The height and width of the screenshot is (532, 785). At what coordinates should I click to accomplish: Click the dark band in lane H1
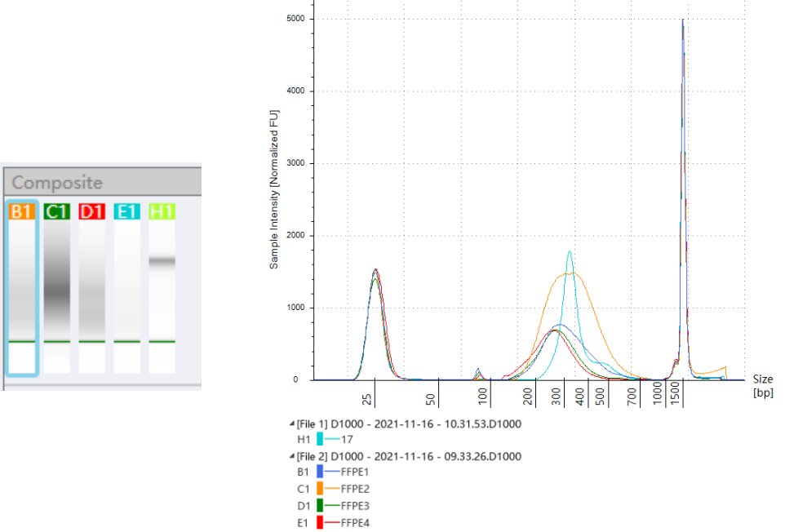pos(162,261)
